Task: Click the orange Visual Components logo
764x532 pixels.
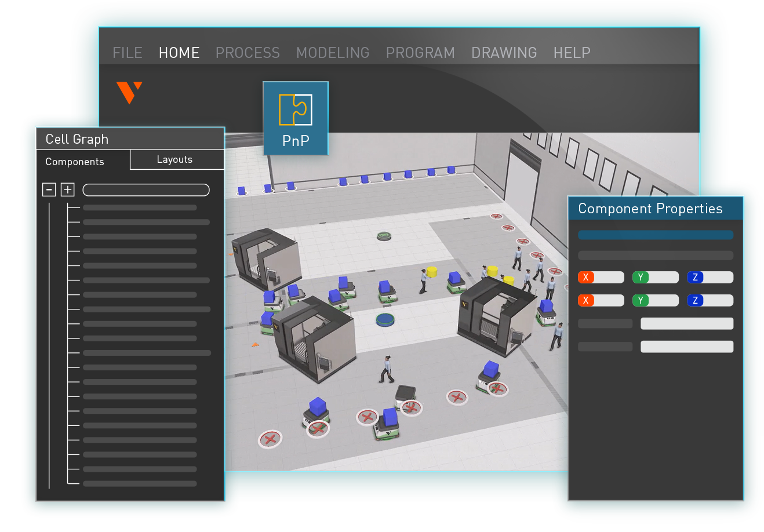Action: (x=129, y=93)
